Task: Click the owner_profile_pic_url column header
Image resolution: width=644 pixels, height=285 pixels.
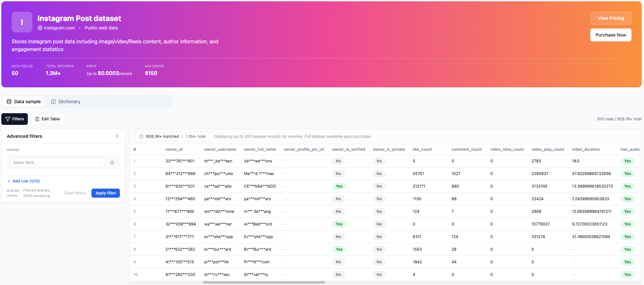Action: point(304,149)
